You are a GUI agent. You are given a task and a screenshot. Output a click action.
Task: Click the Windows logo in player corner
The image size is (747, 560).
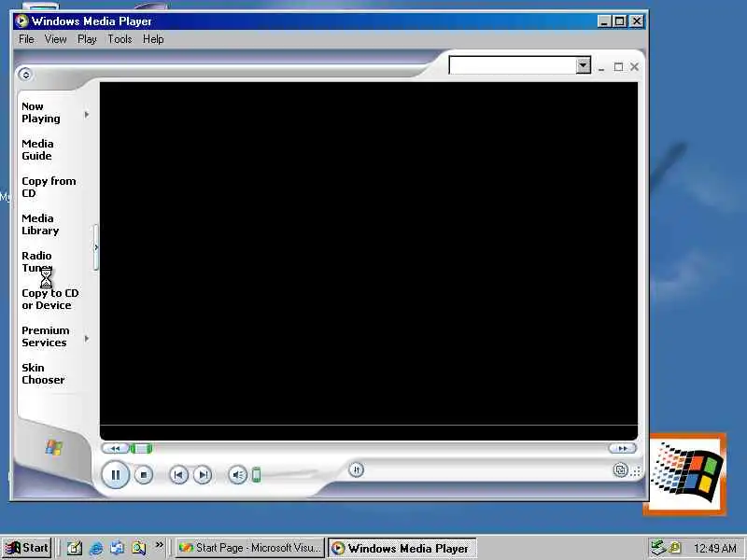pos(54,448)
